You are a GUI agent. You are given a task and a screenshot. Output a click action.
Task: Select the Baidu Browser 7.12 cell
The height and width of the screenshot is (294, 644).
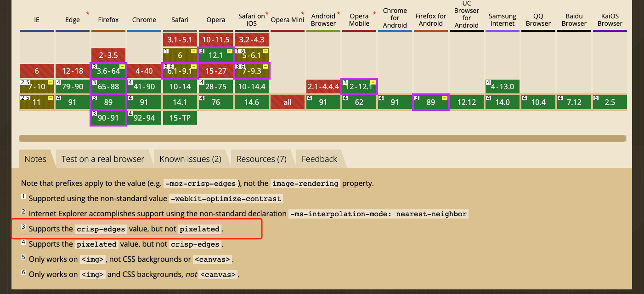[x=574, y=102]
